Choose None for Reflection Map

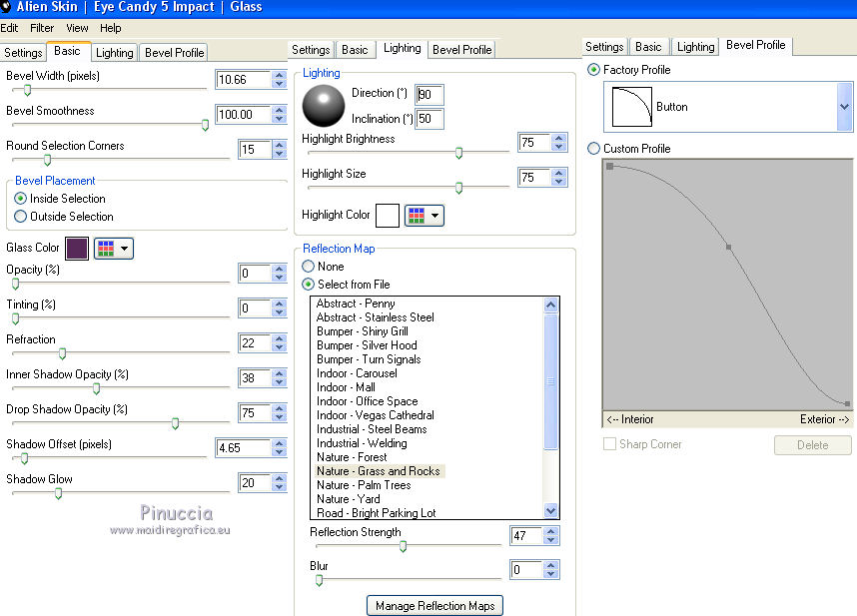coord(309,267)
